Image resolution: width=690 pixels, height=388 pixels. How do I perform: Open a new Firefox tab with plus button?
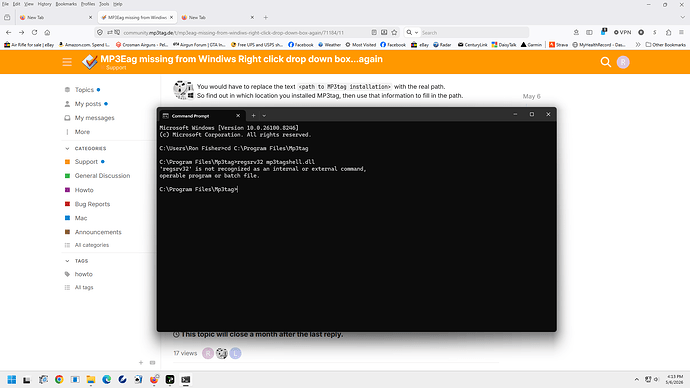pos(265,17)
